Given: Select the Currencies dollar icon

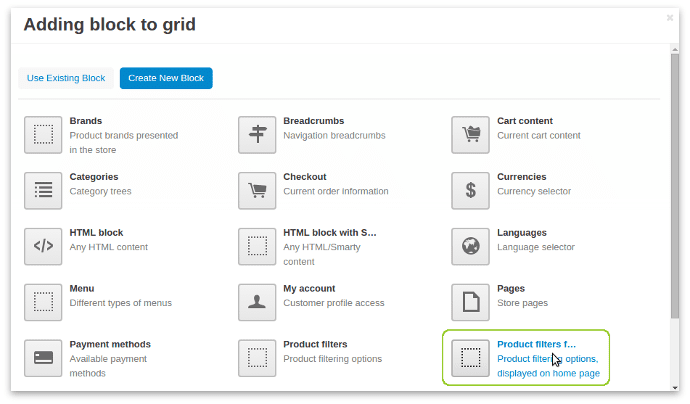Looking at the screenshot, I should [471, 190].
